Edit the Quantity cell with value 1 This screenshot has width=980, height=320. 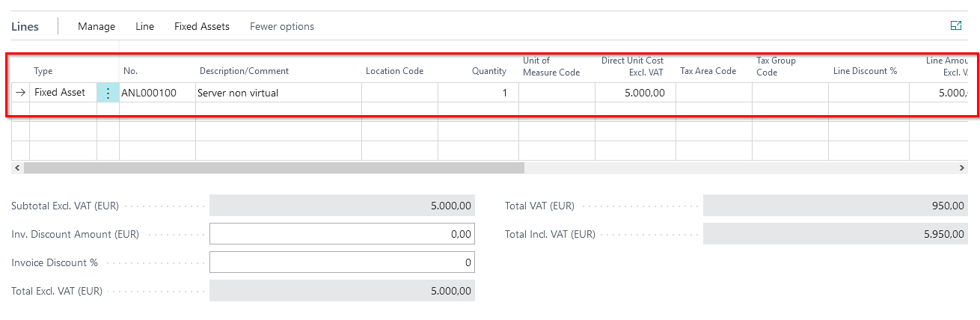[x=477, y=93]
